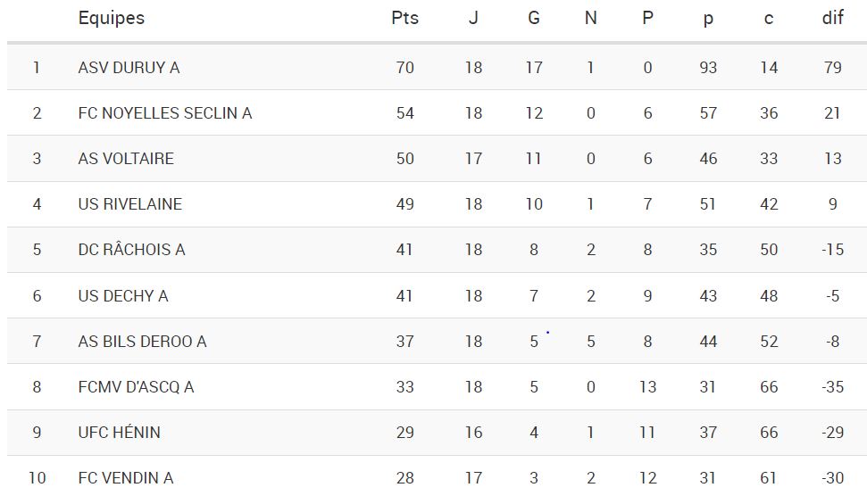Open the DC RÂCHOIS A team entry

(x=131, y=249)
